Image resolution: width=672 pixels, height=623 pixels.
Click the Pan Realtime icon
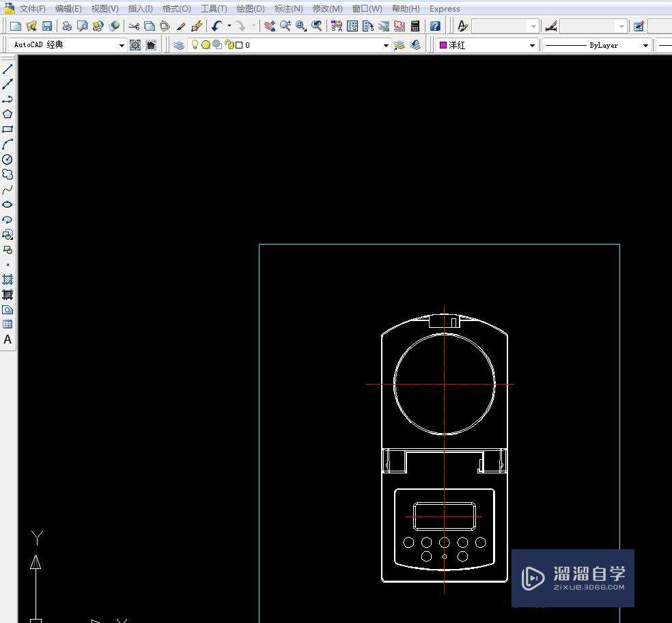pyautogui.click(x=270, y=26)
